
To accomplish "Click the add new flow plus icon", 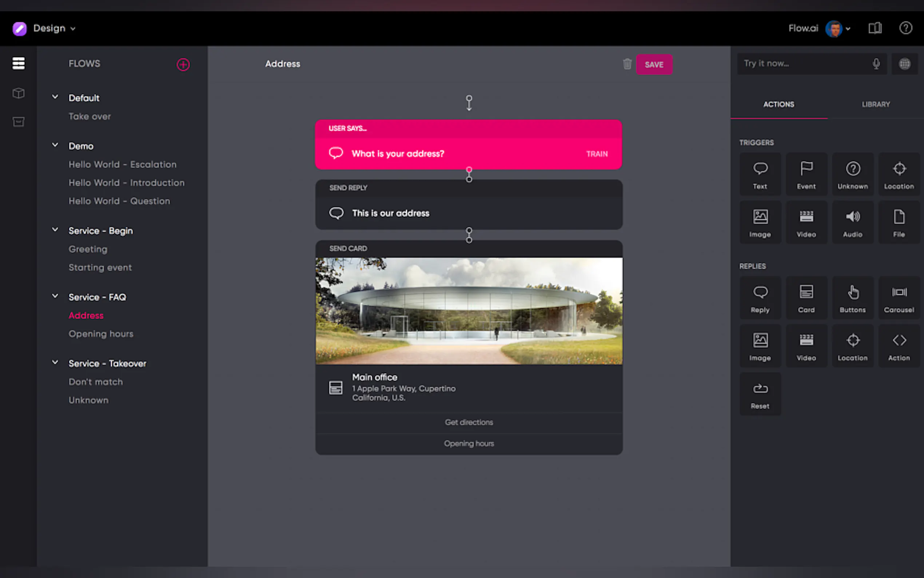I will click(x=183, y=64).
